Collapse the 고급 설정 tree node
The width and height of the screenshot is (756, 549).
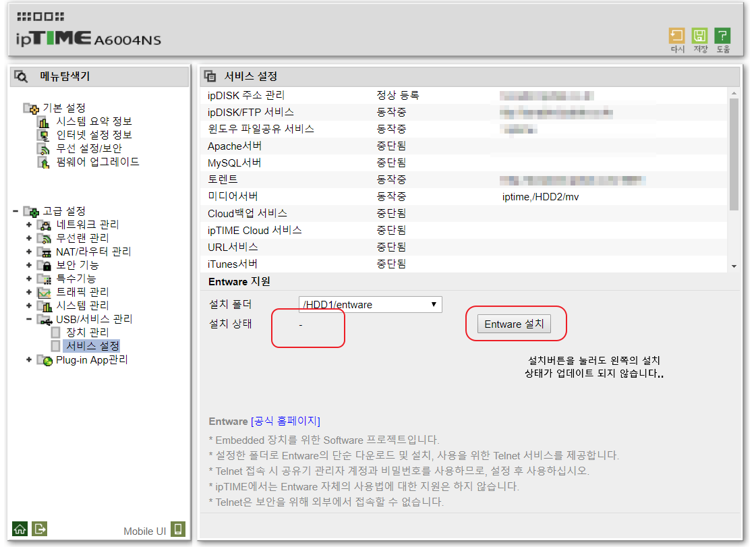16,211
